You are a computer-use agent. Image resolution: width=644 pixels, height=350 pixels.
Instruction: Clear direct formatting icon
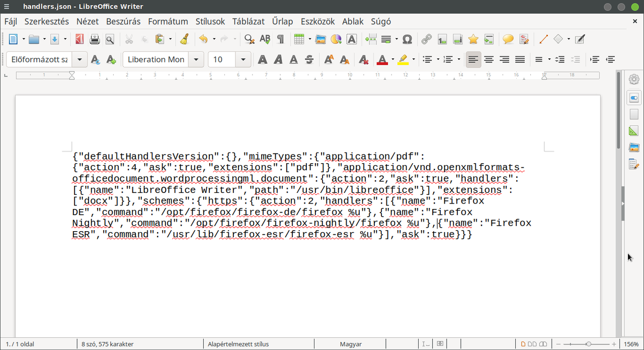click(364, 59)
